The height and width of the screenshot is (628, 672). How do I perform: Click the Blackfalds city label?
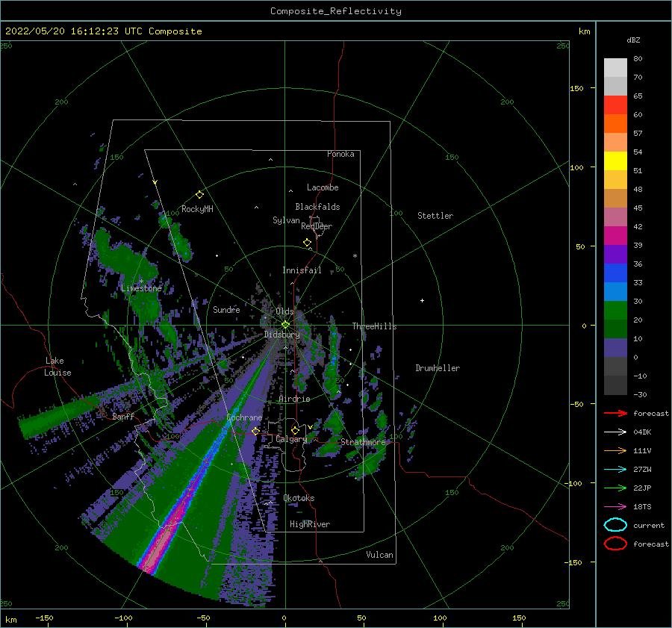[317, 207]
